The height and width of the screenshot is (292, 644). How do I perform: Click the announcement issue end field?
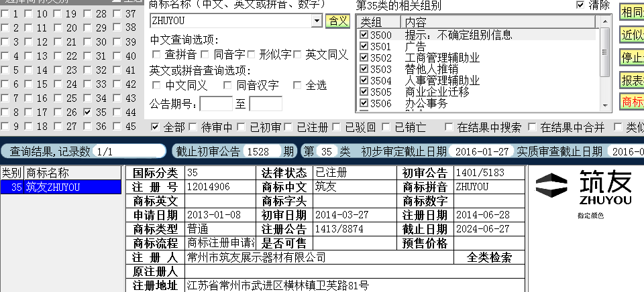(266, 104)
